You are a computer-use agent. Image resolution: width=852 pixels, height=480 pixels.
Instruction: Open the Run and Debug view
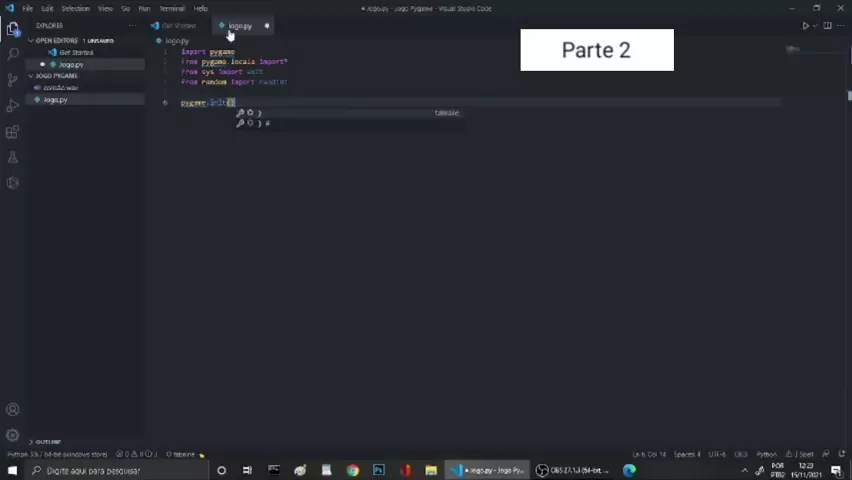pos(12,105)
